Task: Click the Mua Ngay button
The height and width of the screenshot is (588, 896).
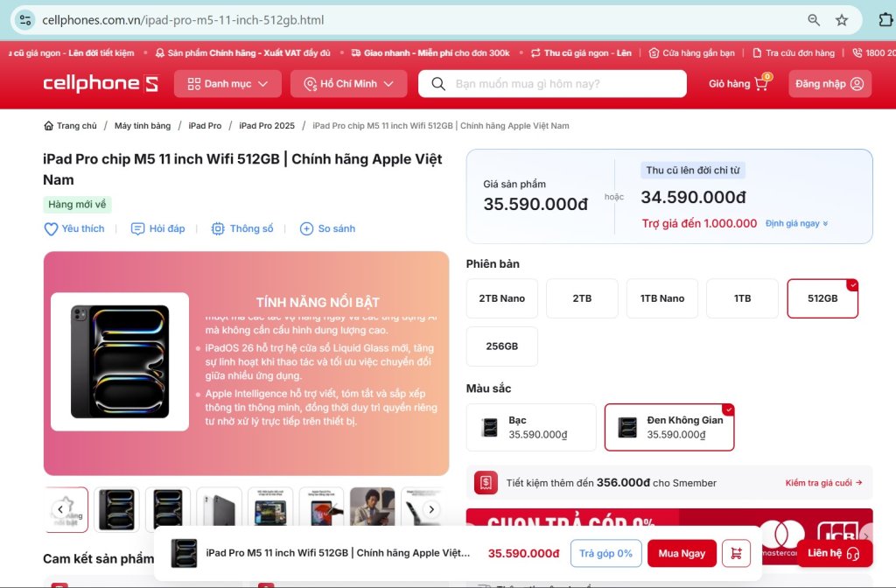Action: pyautogui.click(x=682, y=553)
